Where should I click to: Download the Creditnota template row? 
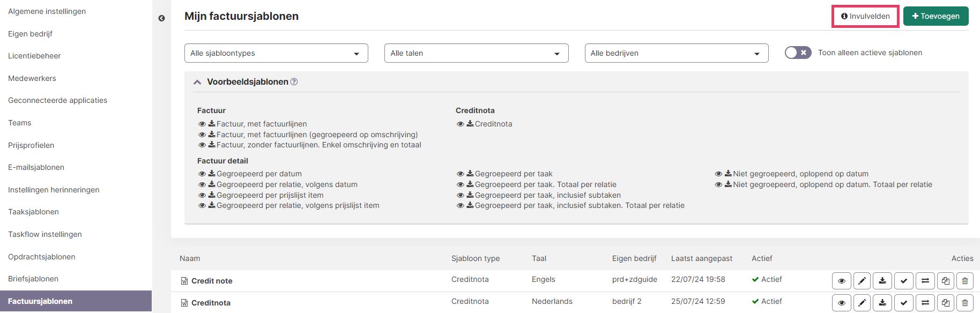(882, 303)
